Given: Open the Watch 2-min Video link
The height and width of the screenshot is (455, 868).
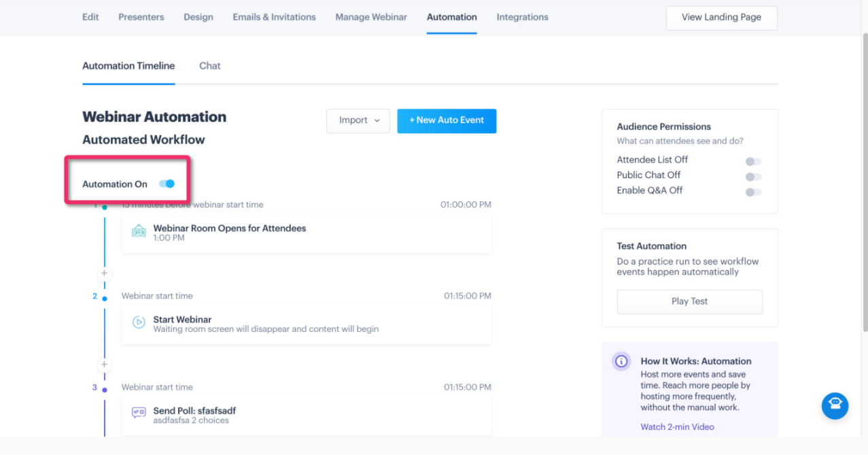Looking at the screenshot, I should pyautogui.click(x=677, y=427).
